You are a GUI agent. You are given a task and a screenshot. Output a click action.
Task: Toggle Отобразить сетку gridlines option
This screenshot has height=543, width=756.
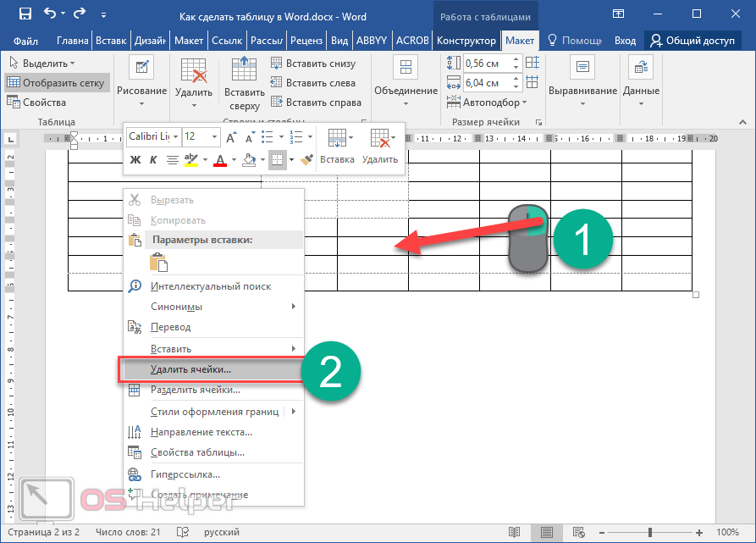[x=57, y=83]
